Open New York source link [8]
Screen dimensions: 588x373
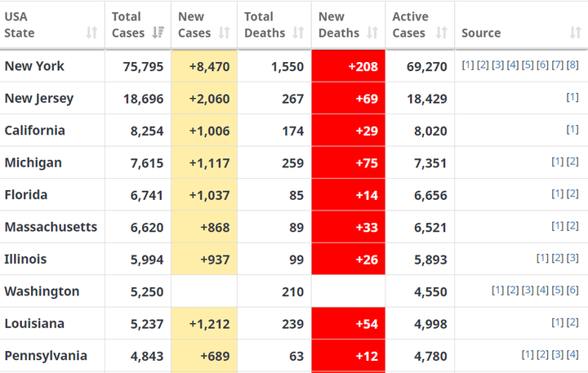point(572,65)
